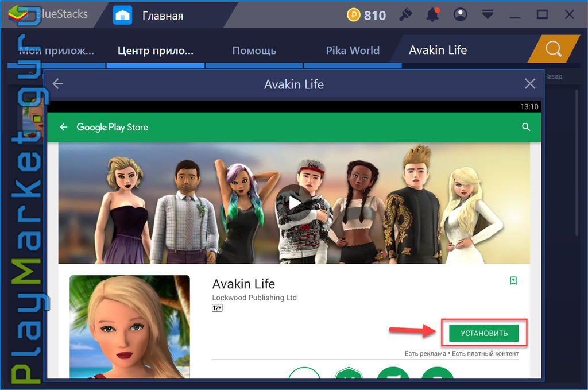Image resolution: width=588 pixels, height=390 pixels.
Task: Click the 810 coins balance icon
Action: [x=353, y=15]
